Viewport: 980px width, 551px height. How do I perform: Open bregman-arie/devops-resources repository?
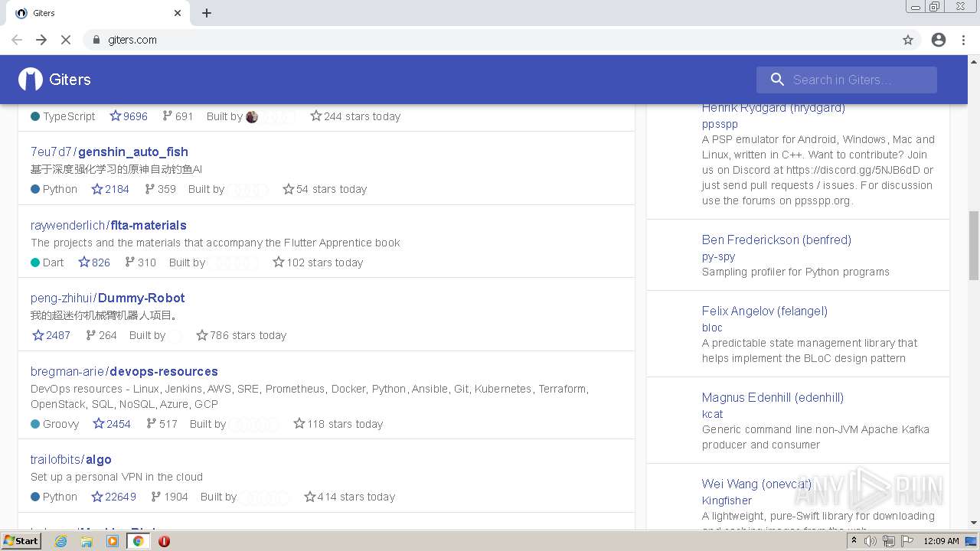(x=124, y=371)
